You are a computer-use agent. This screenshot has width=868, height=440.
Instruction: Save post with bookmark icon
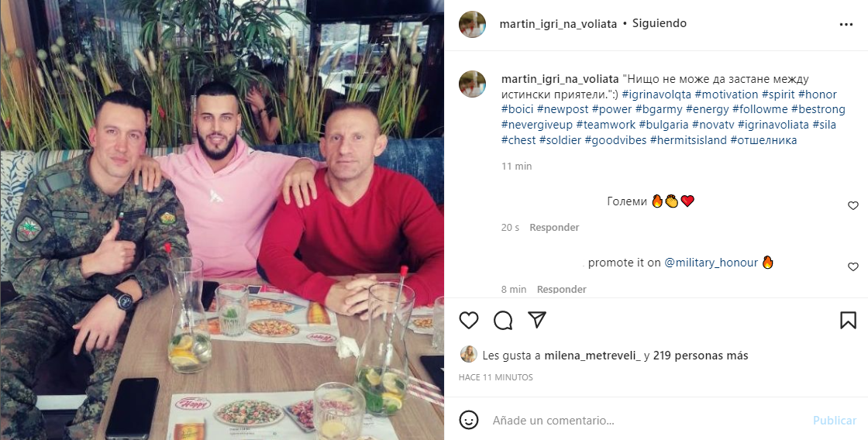click(848, 320)
